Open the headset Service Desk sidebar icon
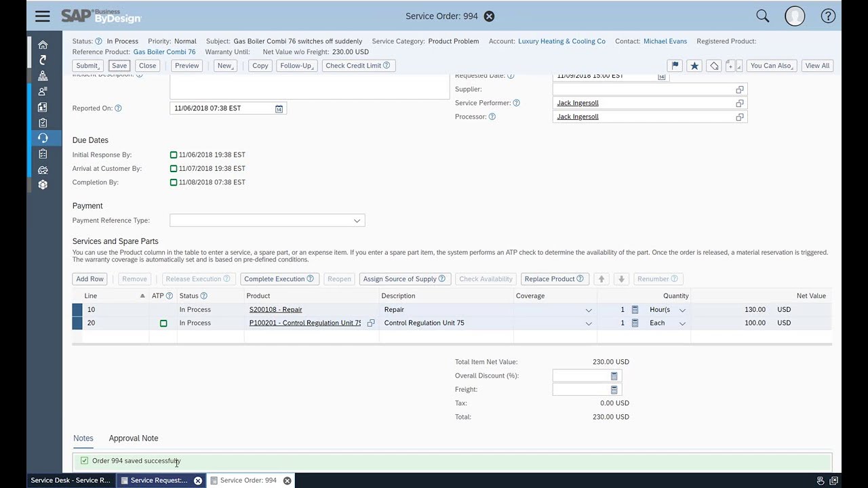This screenshot has width=868, height=488. (x=43, y=138)
